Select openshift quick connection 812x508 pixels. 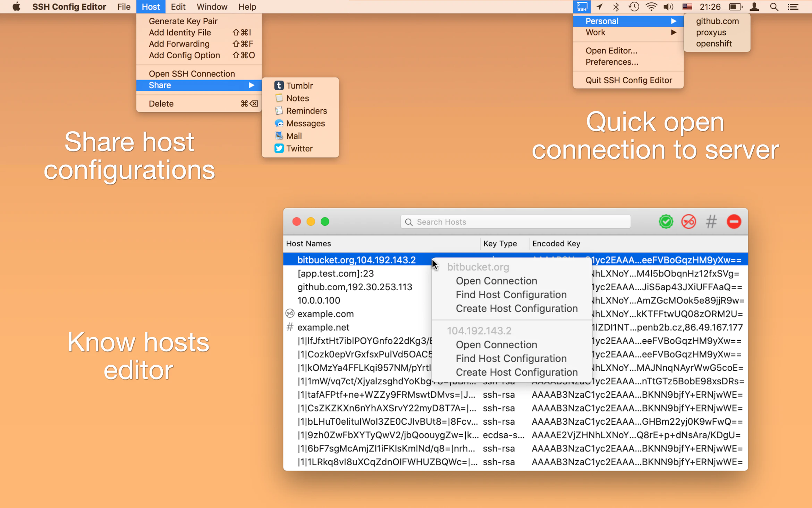[717, 43]
